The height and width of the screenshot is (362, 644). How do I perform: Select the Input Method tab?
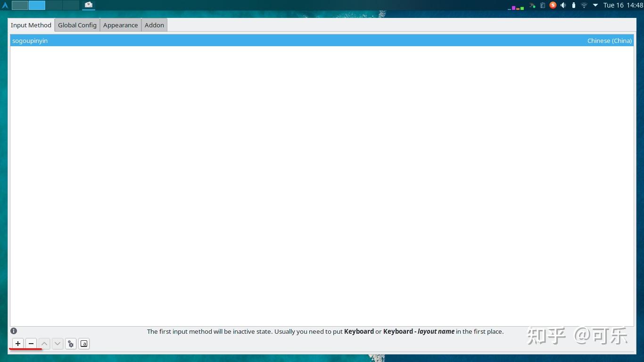coord(31,25)
